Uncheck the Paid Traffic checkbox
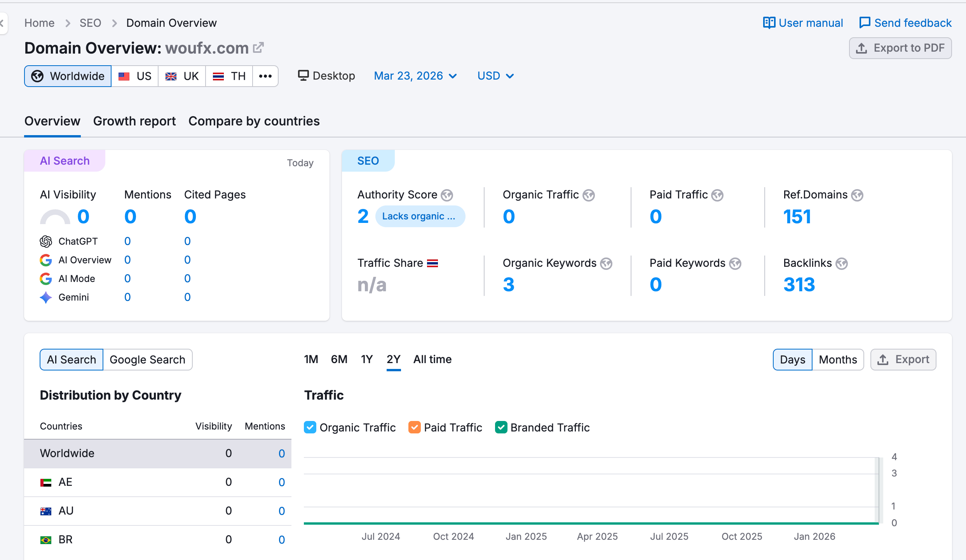This screenshot has width=966, height=560. (x=415, y=427)
